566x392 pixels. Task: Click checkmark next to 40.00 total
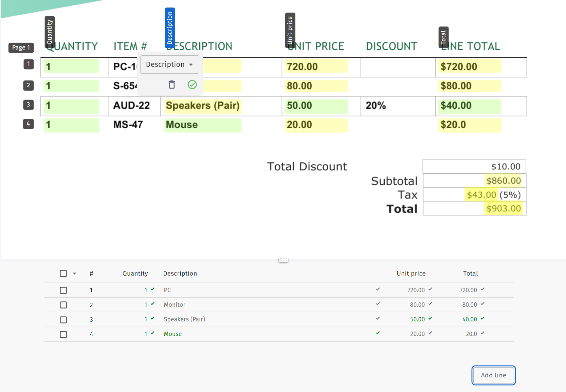(x=482, y=318)
